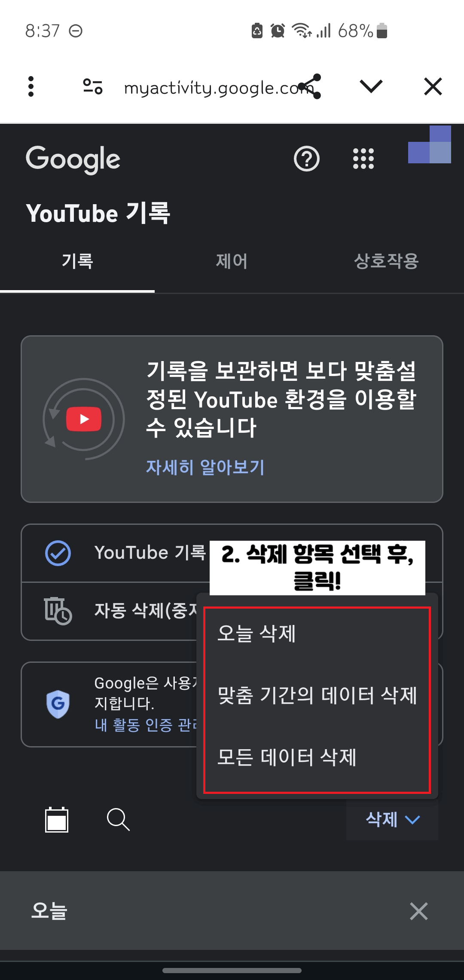Close the browser custom tab
The width and height of the screenshot is (464, 980).
tap(433, 86)
